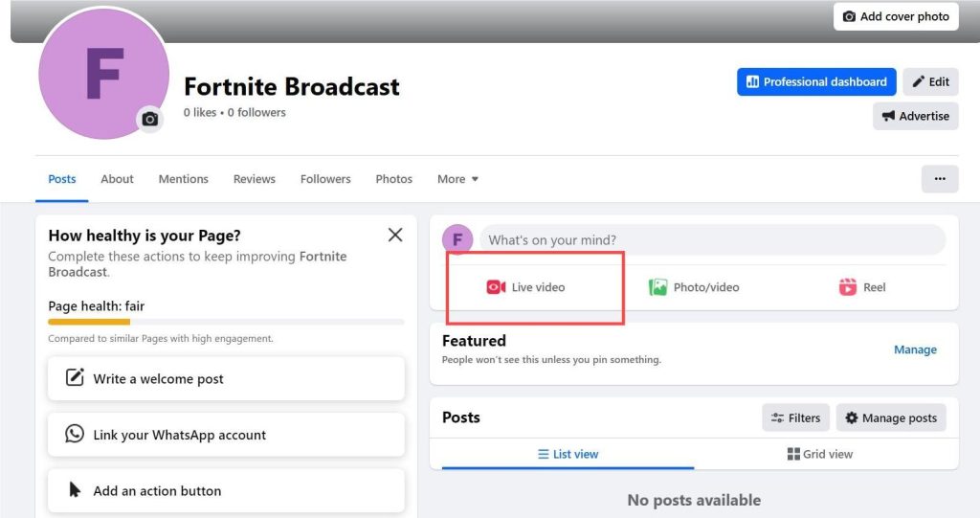Go to the About tab
This screenshot has height=518, width=980.
117,179
